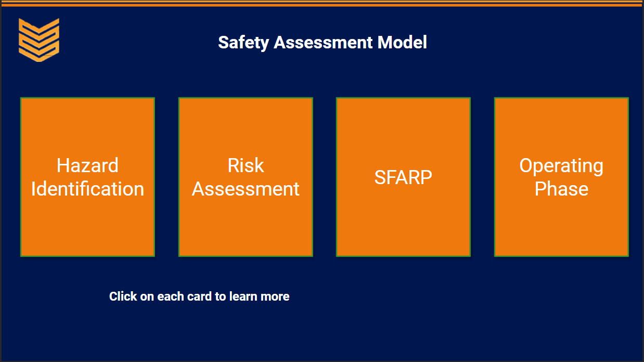Select the SFARP card
644x362 pixels.
(403, 177)
